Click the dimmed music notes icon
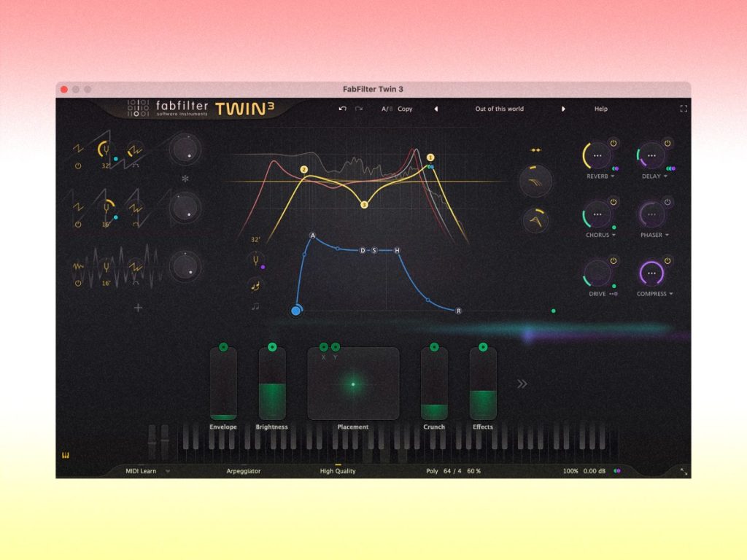Image resolution: width=747 pixels, height=560 pixels. [255, 306]
